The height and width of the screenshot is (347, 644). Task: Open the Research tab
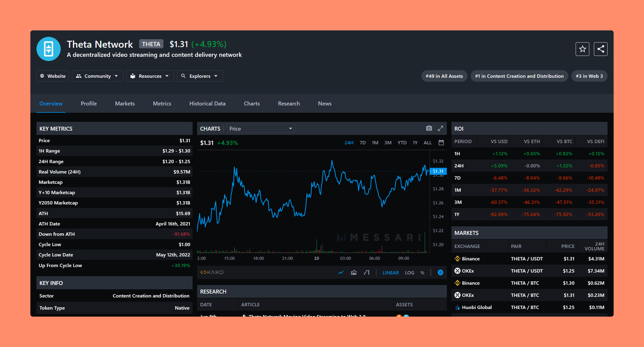pos(289,103)
